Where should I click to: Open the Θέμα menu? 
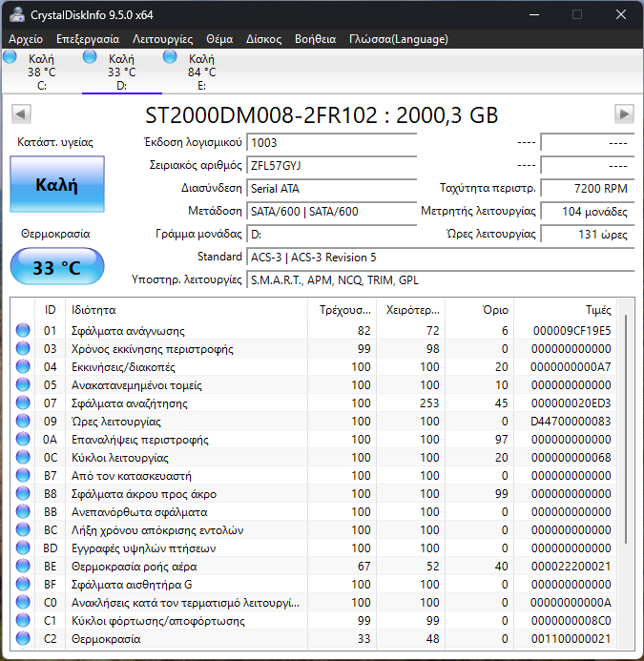tap(219, 39)
